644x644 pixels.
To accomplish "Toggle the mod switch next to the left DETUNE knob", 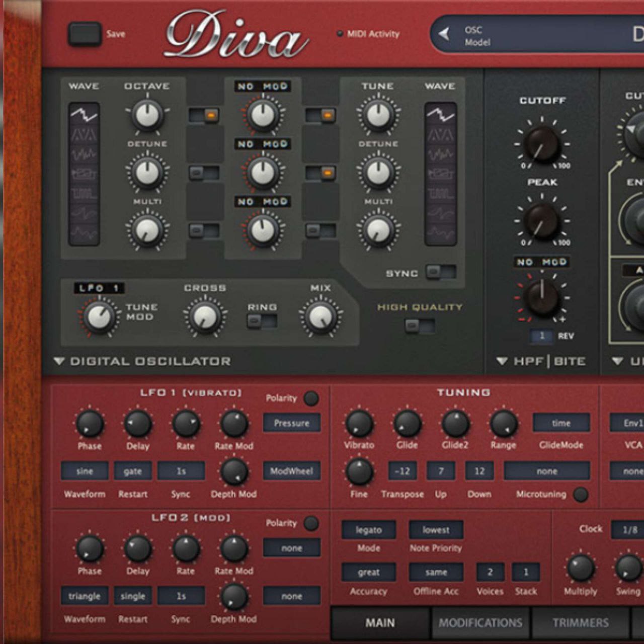I will point(204,173).
